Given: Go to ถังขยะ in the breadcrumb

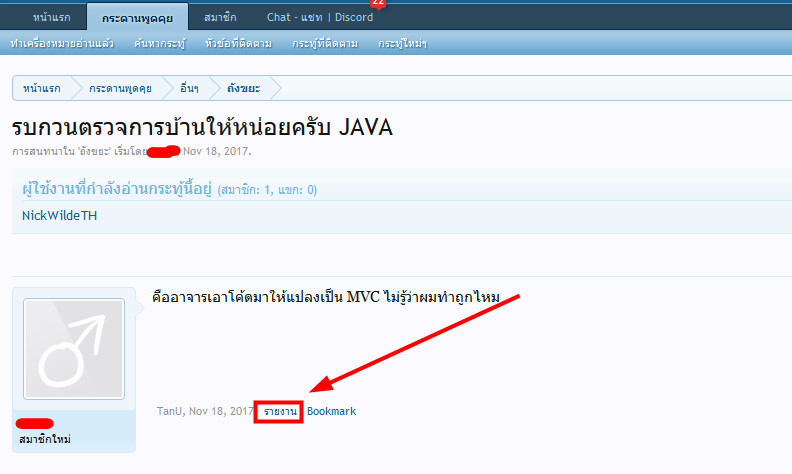Looking at the screenshot, I should [x=243, y=88].
